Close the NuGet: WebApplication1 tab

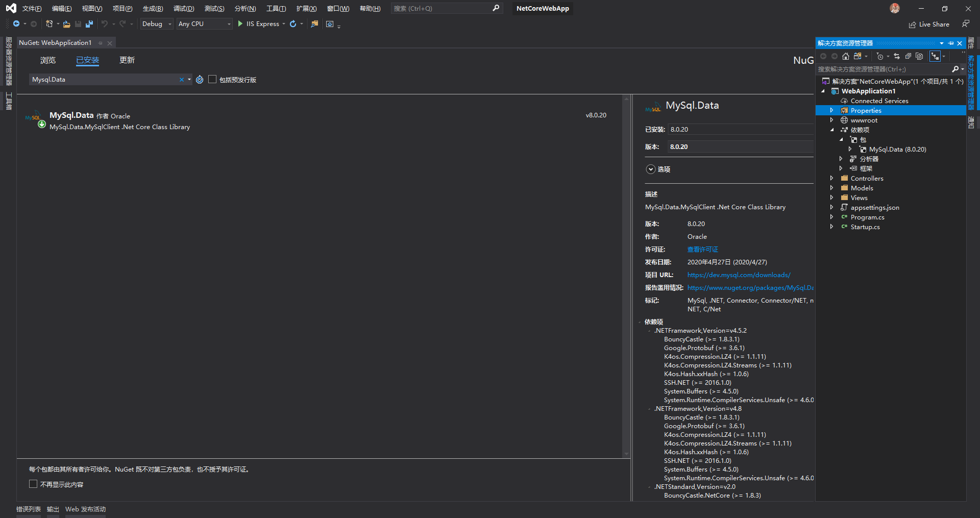(x=110, y=43)
